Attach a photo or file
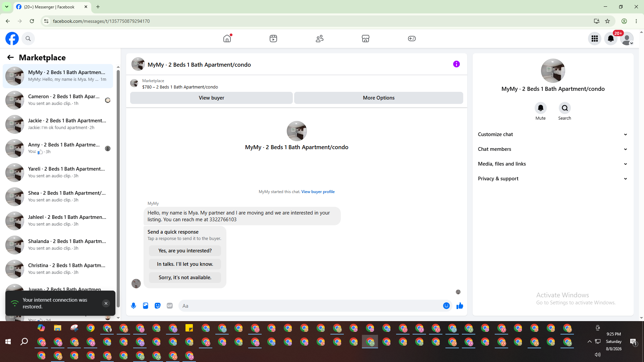Image resolution: width=644 pixels, height=362 pixels. pos(146,306)
